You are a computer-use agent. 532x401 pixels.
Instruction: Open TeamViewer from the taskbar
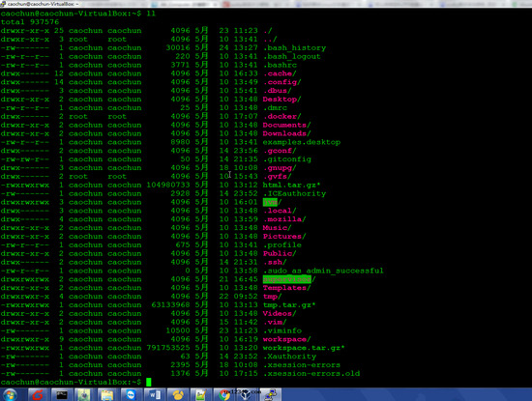(131, 395)
